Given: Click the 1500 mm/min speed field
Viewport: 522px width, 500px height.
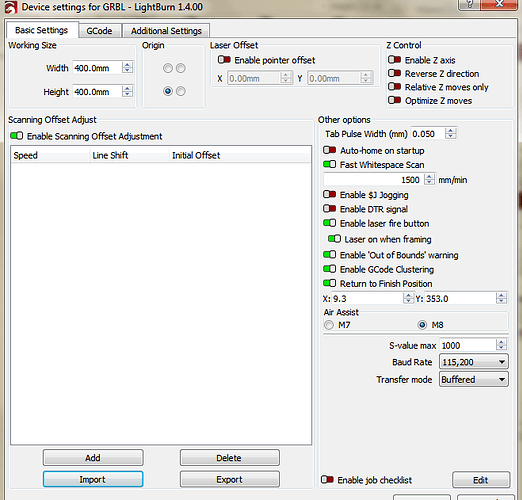Looking at the screenshot, I should coord(373,179).
